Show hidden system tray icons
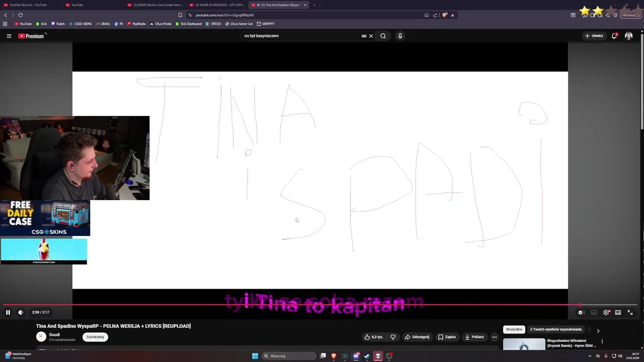The height and width of the screenshot is (362, 644). click(x=590, y=356)
